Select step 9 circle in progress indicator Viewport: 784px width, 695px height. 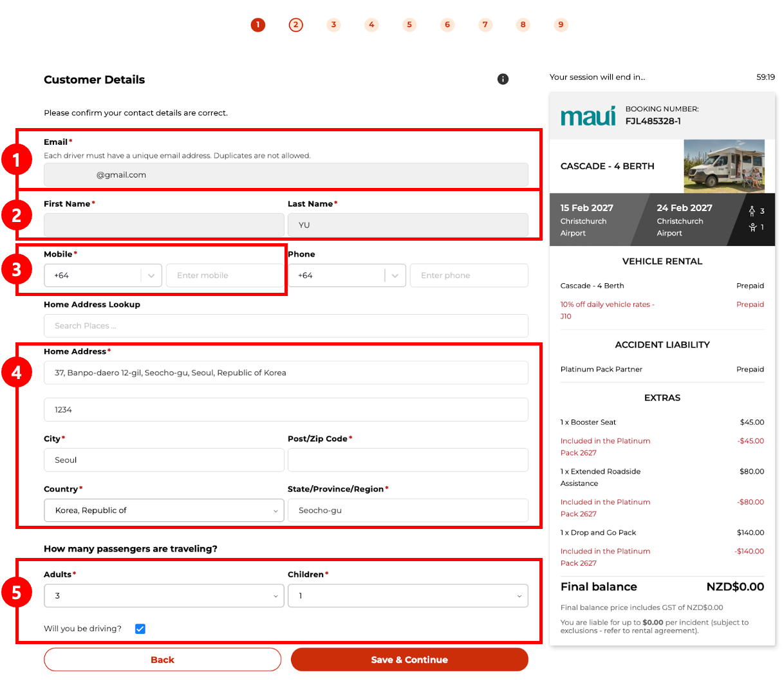tap(561, 25)
